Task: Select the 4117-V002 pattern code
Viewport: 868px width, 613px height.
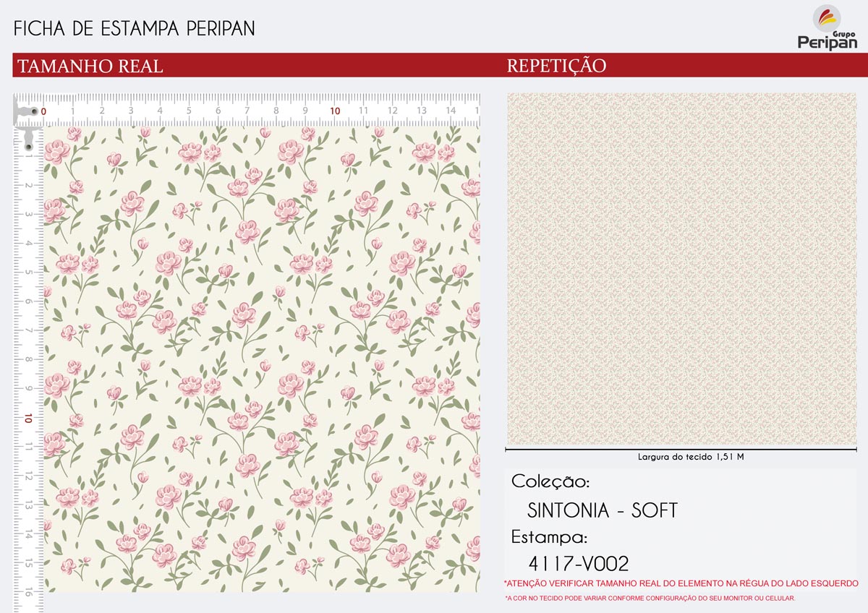Action: (579, 564)
